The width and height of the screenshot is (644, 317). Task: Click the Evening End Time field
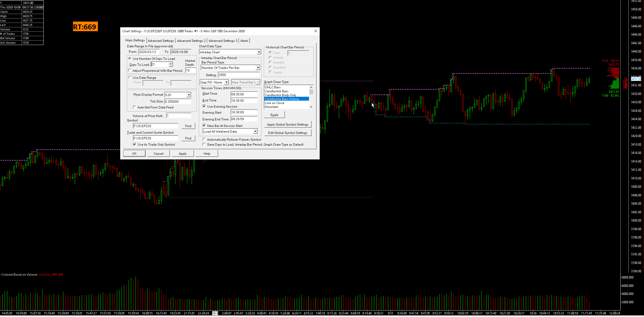pyautogui.click(x=244, y=119)
